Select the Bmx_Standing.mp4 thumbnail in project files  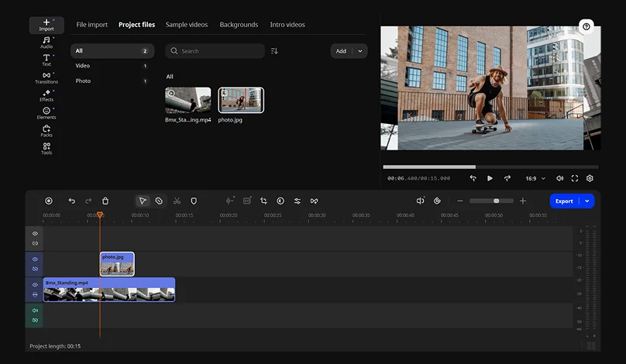coord(187,100)
